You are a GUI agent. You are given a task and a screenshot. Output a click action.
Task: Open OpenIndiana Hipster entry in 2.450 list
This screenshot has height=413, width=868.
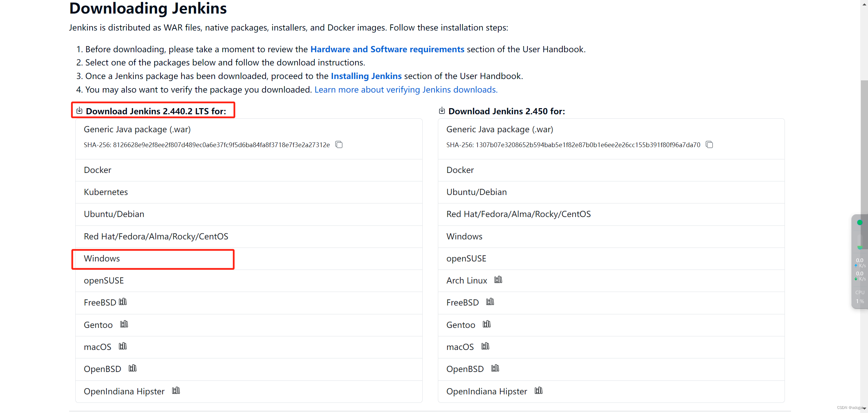pos(611,392)
